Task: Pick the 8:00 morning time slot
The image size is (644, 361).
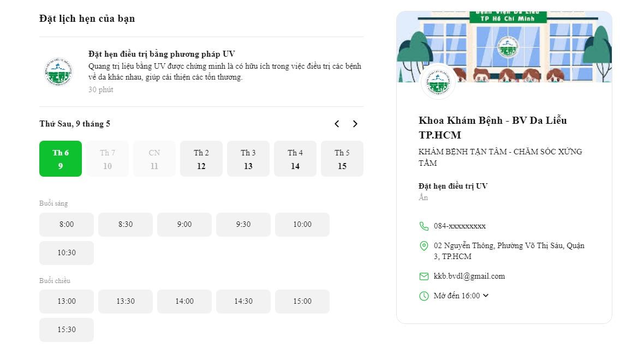Action: click(x=67, y=225)
